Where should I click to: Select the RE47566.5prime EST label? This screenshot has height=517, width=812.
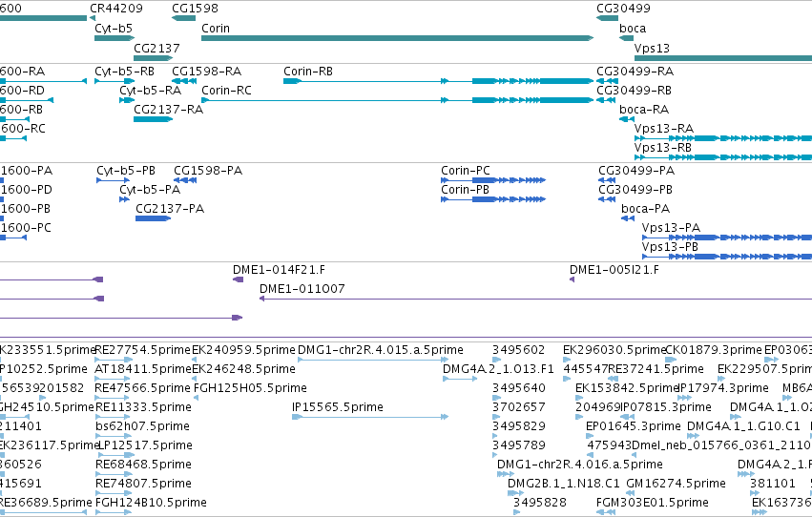[x=143, y=388]
